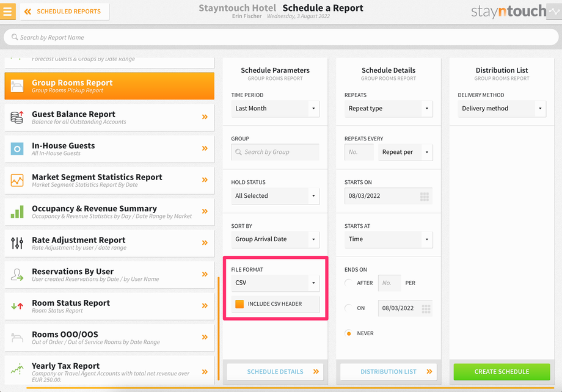Viewport: 562px width, 392px height.
Task: Open Room Status Report via chevron
Action: 205,306
